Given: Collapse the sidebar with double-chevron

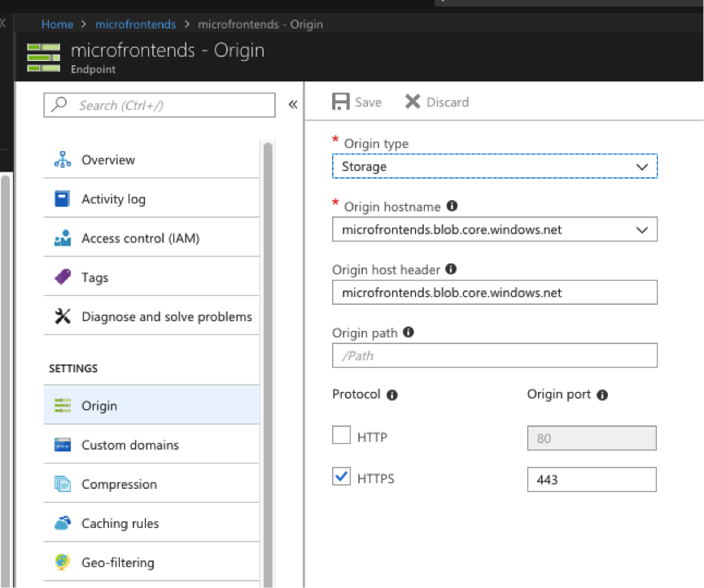Looking at the screenshot, I should click(293, 104).
